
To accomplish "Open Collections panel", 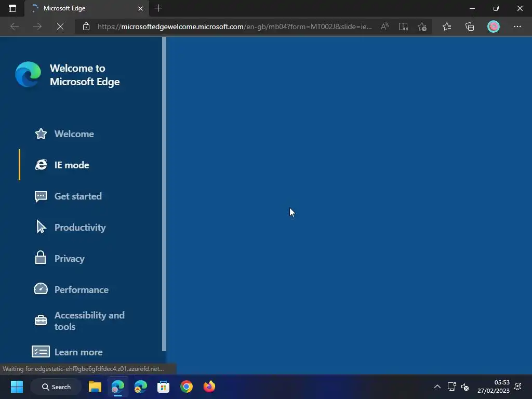I will [470, 26].
